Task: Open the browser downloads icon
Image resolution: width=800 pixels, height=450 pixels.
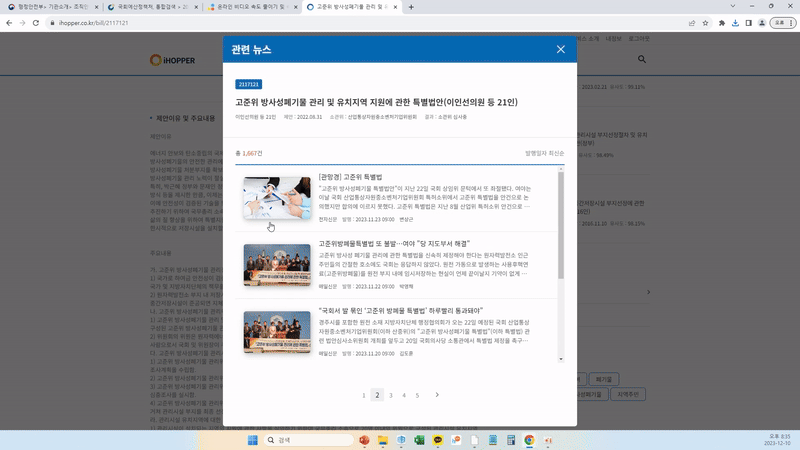Action: [x=735, y=22]
